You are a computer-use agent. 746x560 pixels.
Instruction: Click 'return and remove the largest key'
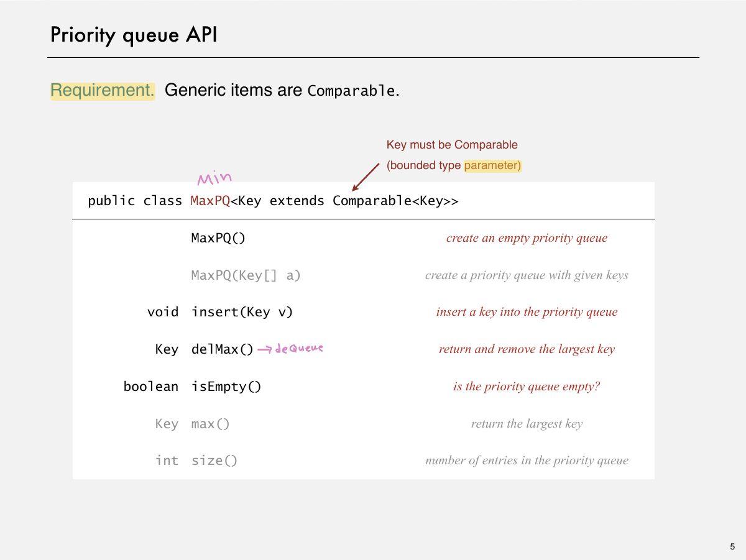coord(527,349)
